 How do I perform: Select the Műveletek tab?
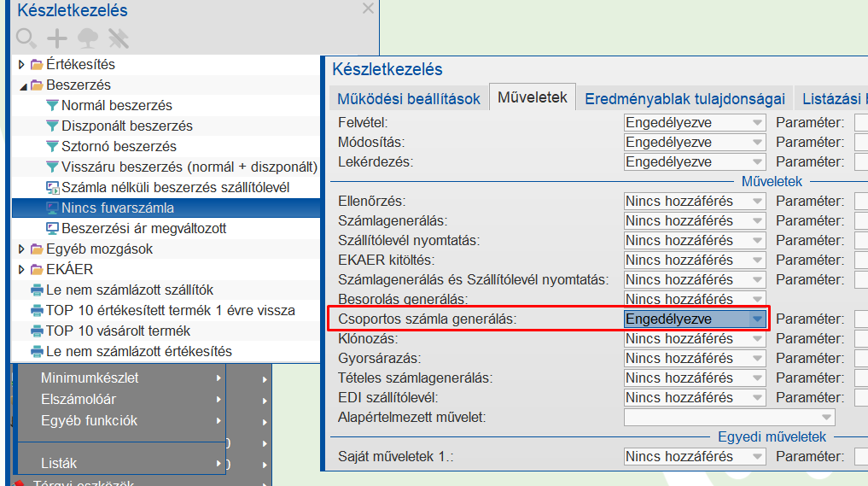[532, 97]
